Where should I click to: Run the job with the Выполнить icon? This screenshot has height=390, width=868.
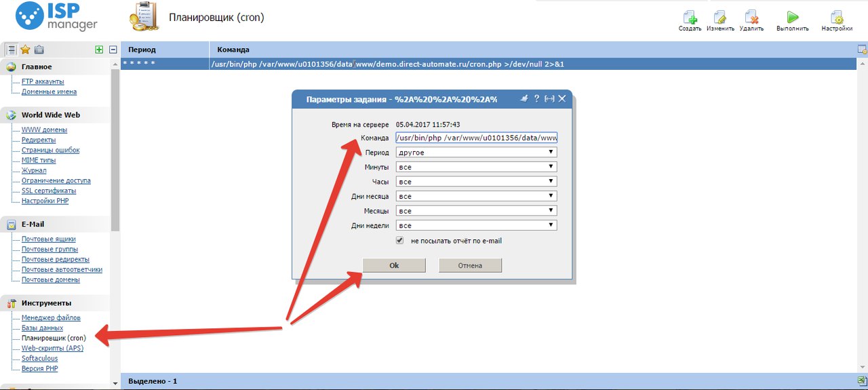[x=792, y=19]
